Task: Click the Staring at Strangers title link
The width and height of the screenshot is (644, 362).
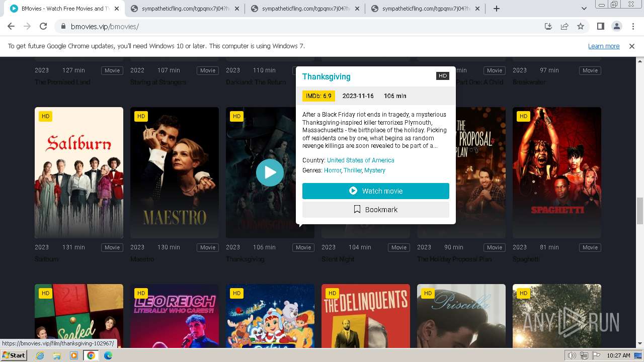Action: (x=158, y=82)
